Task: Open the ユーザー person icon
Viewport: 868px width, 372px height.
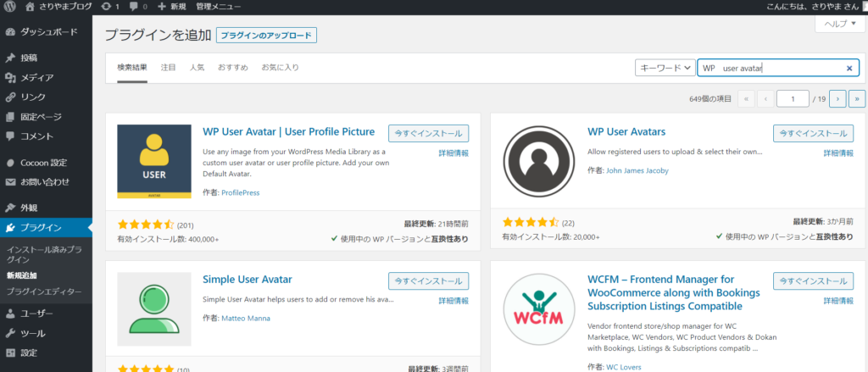Action: (9, 314)
